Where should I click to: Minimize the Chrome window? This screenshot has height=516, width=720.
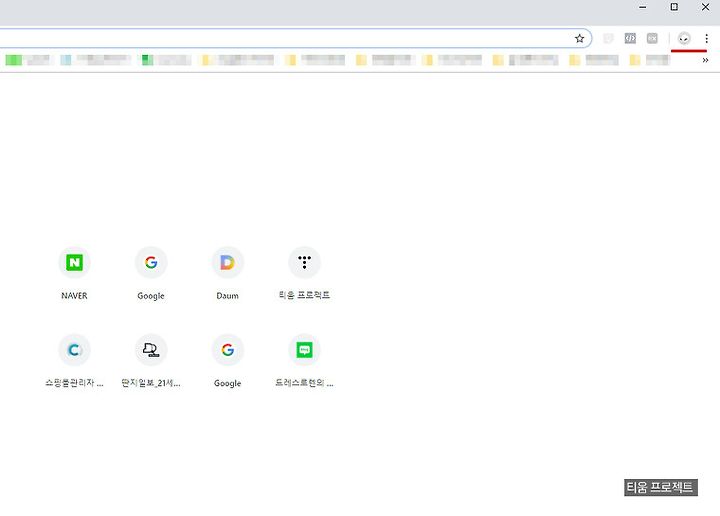pyautogui.click(x=642, y=7)
